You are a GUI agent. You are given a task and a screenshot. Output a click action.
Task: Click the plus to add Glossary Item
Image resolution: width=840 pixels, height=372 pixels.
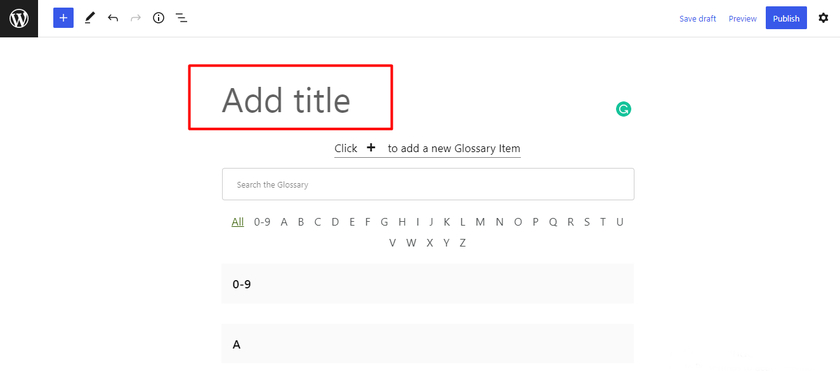tap(371, 147)
